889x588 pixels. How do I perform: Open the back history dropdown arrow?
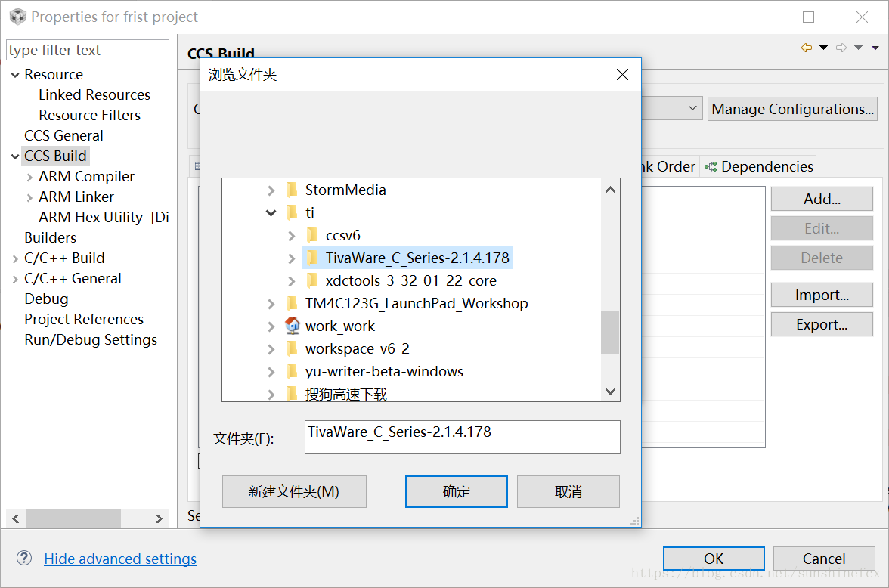[x=824, y=48]
